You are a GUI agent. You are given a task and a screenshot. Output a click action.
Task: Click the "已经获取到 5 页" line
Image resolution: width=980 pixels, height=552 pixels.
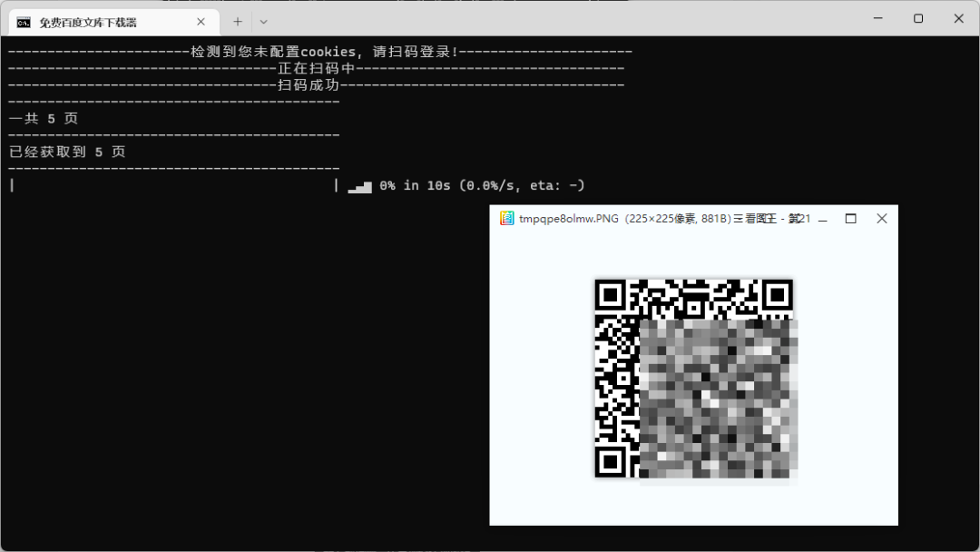[x=67, y=152]
